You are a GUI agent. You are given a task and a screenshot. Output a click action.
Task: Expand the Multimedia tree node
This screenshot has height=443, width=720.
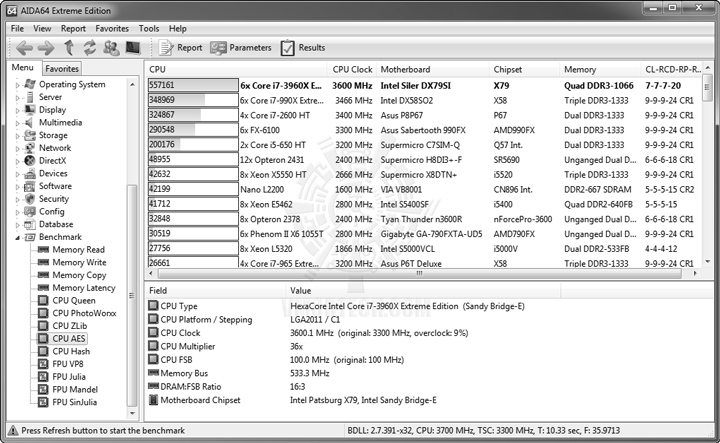(17, 123)
